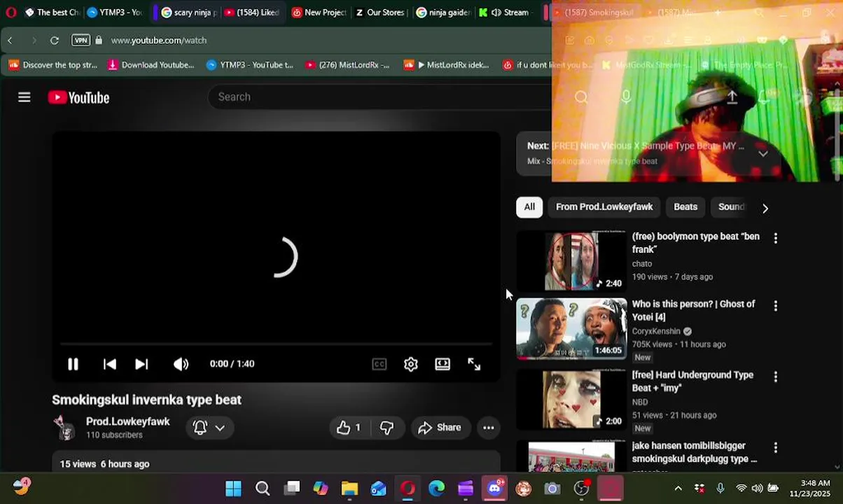Skip to the previous video
Image resolution: width=843 pixels, height=504 pixels.
tap(109, 364)
